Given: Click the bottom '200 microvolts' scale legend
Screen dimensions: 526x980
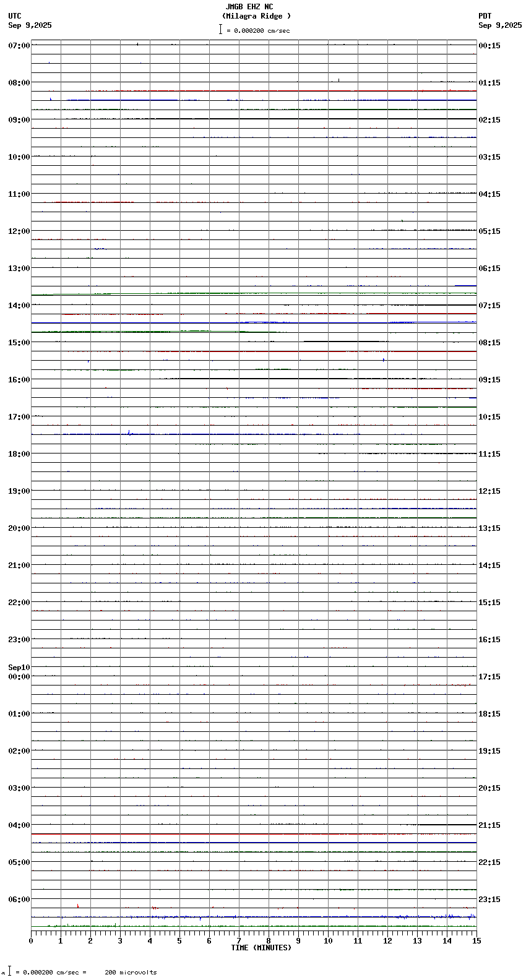Looking at the screenshot, I should click(x=131, y=973).
